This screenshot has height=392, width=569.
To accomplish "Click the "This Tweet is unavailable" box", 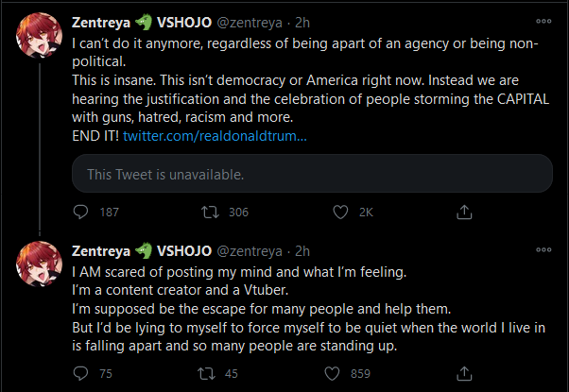I will 312,174.
